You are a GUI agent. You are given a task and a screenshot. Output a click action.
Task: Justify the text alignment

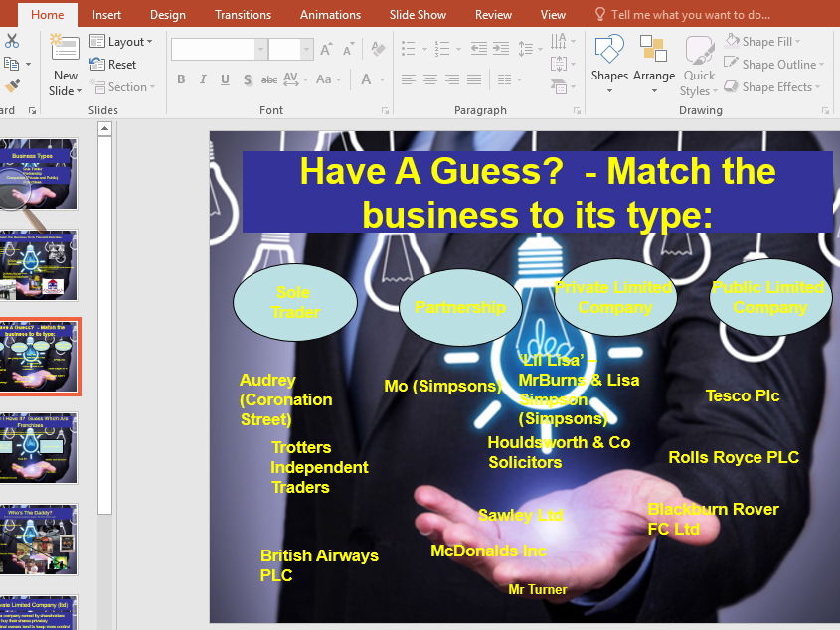coord(474,79)
